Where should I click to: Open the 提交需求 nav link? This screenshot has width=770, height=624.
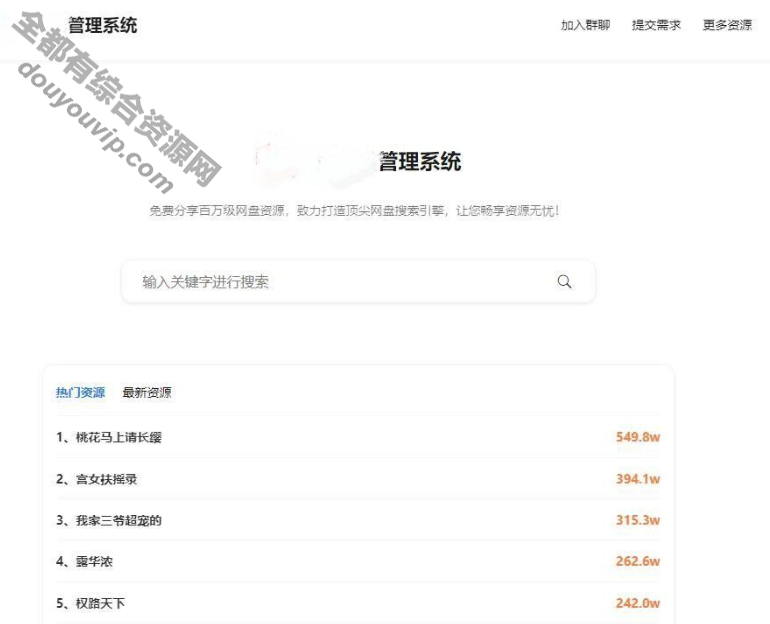[x=656, y=25]
